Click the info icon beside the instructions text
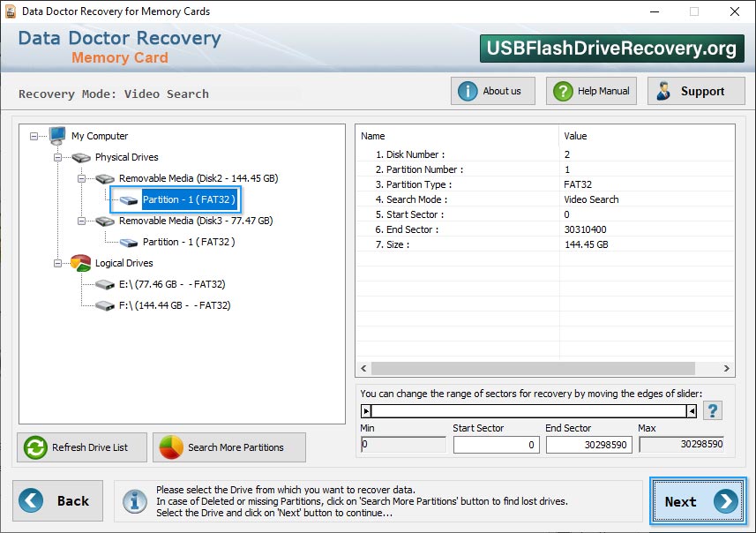The image size is (756, 533). pos(134,501)
